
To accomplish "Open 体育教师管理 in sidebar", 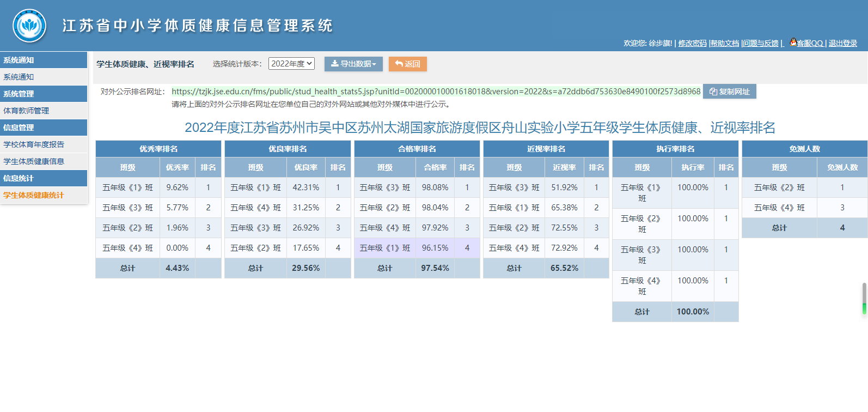I will 44,111.
